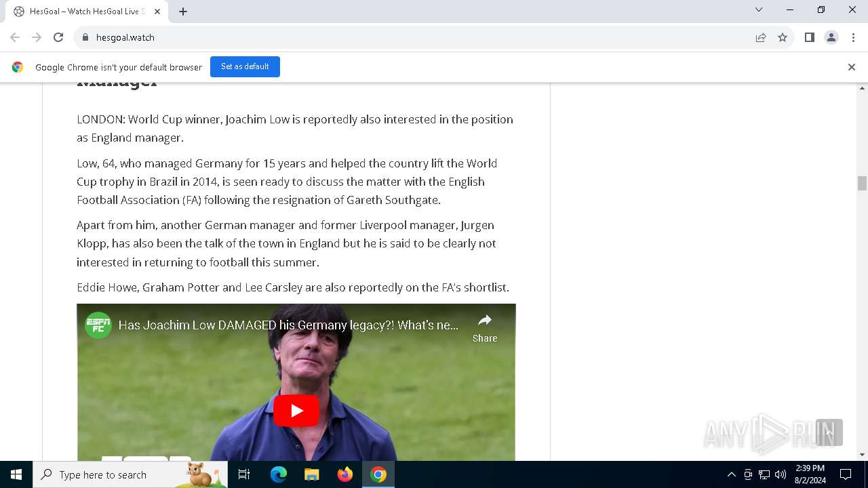Bookmark this tab with star icon
This screenshot has height=488, width=868.
pos(783,37)
